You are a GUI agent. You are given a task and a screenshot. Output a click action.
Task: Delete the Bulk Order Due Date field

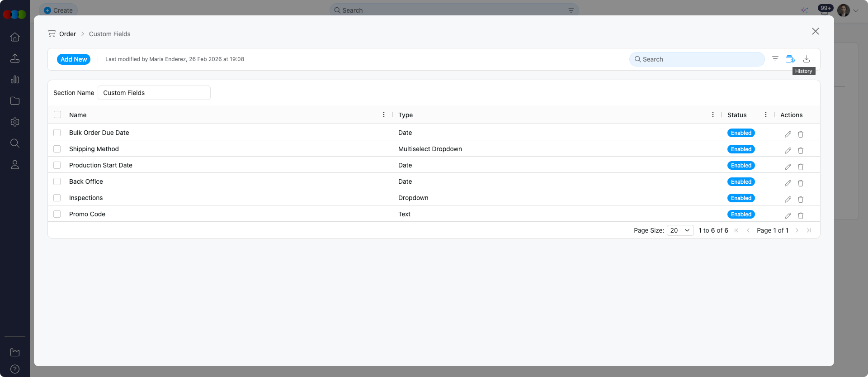801,134
